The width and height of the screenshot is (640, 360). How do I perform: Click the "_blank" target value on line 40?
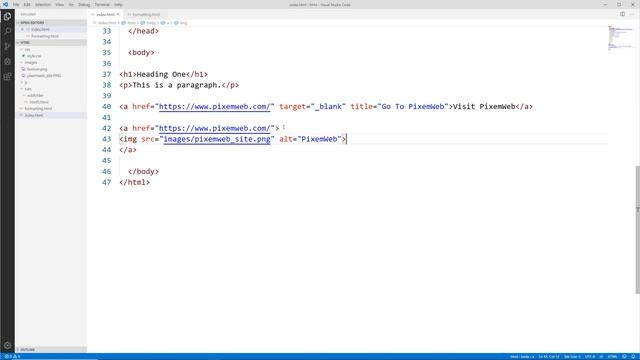[x=328, y=107]
